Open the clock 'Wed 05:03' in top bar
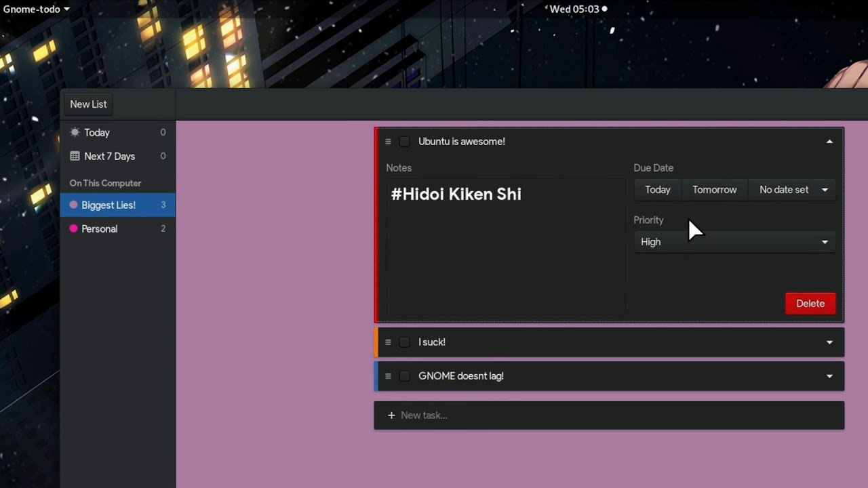868x488 pixels. pos(578,9)
